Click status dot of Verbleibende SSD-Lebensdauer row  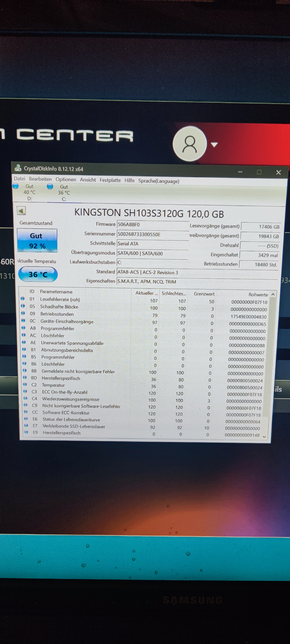(x=26, y=425)
